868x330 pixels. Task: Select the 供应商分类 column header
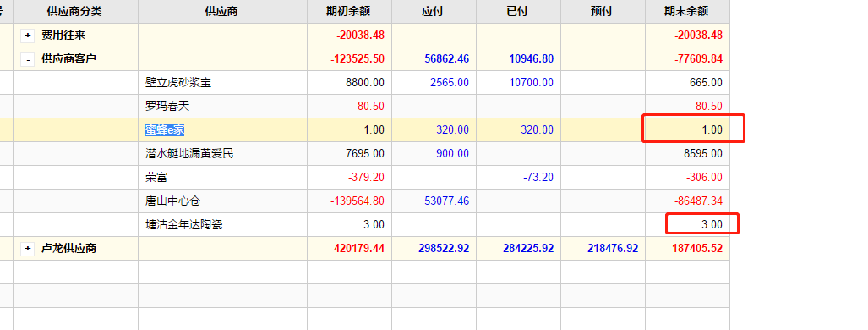pos(74,11)
